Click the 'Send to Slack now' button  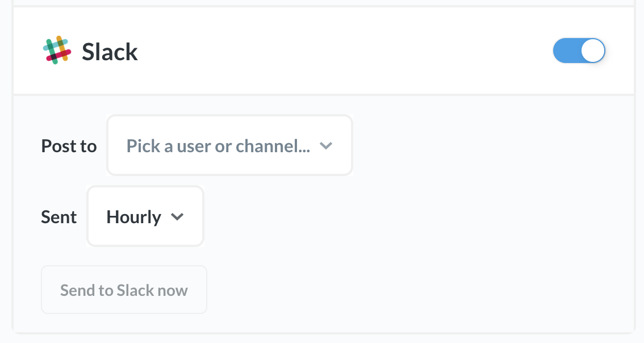click(124, 290)
